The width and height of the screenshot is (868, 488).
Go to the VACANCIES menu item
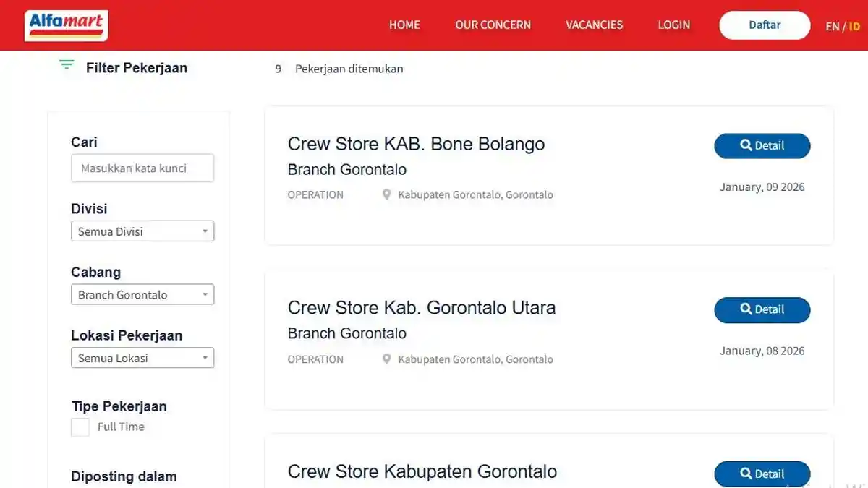(x=594, y=25)
